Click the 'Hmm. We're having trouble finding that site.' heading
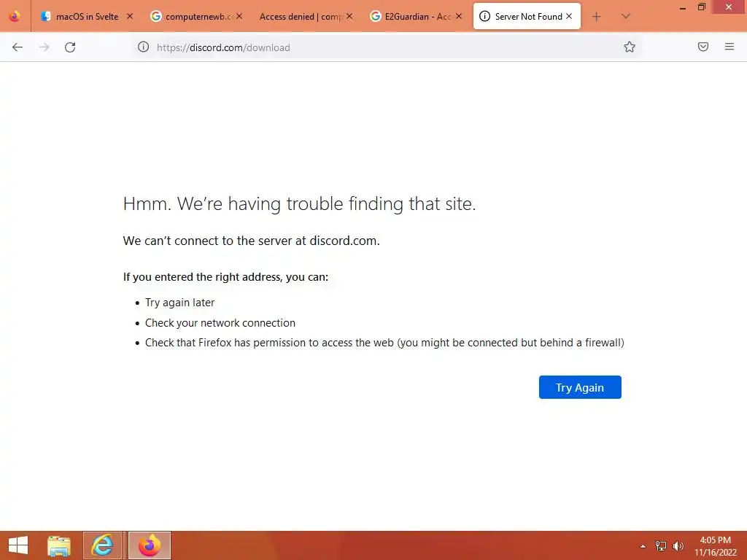 pyautogui.click(x=299, y=204)
